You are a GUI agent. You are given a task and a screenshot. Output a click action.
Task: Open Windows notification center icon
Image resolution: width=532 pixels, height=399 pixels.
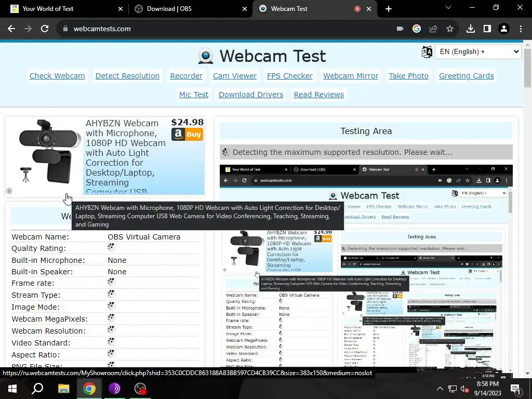point(516,389)
